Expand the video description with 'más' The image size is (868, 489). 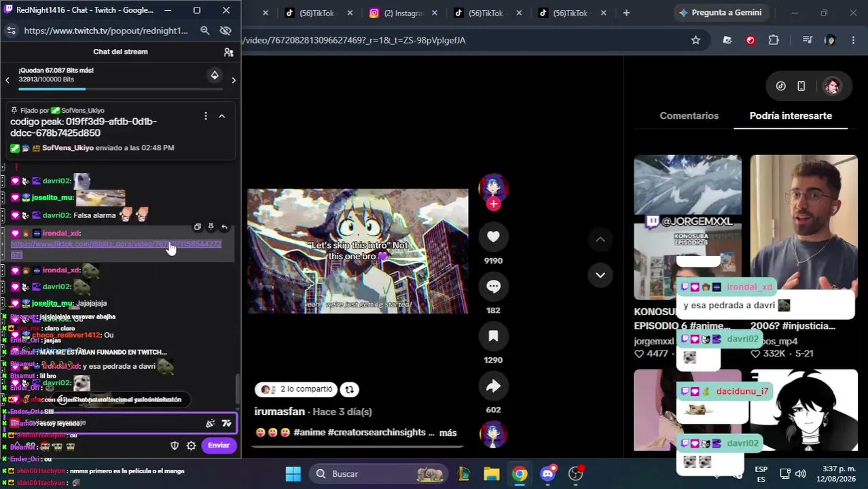448,433
